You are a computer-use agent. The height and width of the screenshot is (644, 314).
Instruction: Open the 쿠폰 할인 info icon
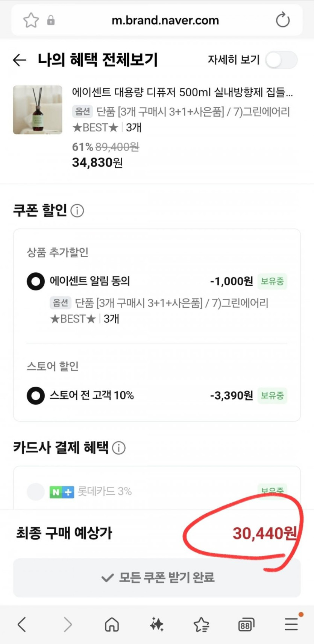point(77,211)
